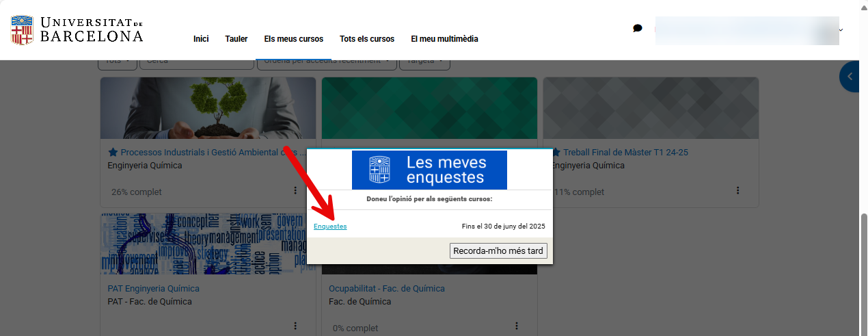The width and height of the screenshot is (868, 336).
Task: Open the messaging chat bubble icon
Action: (637, 29)
